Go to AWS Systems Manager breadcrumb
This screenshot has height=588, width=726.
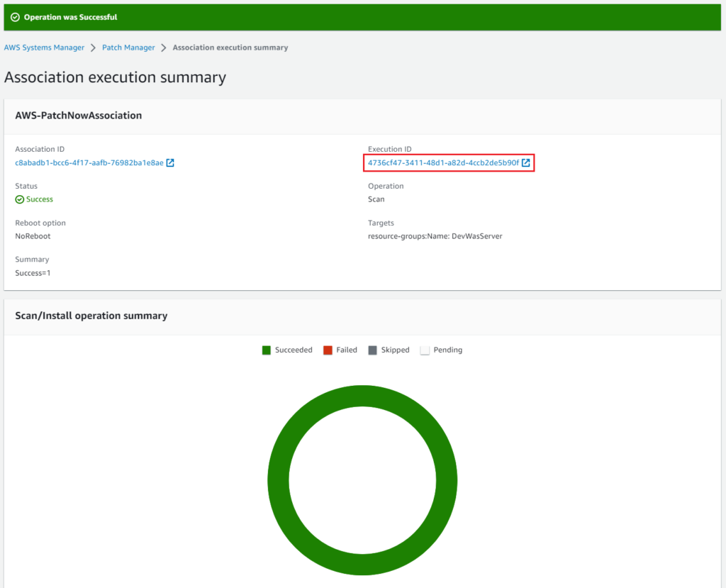44,48
